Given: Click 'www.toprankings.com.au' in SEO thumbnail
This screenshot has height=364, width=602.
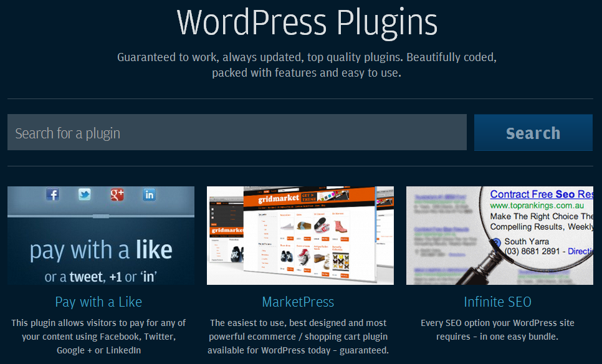Looking at the screenshot, I should pyautogui.click(x=537, y=206).
